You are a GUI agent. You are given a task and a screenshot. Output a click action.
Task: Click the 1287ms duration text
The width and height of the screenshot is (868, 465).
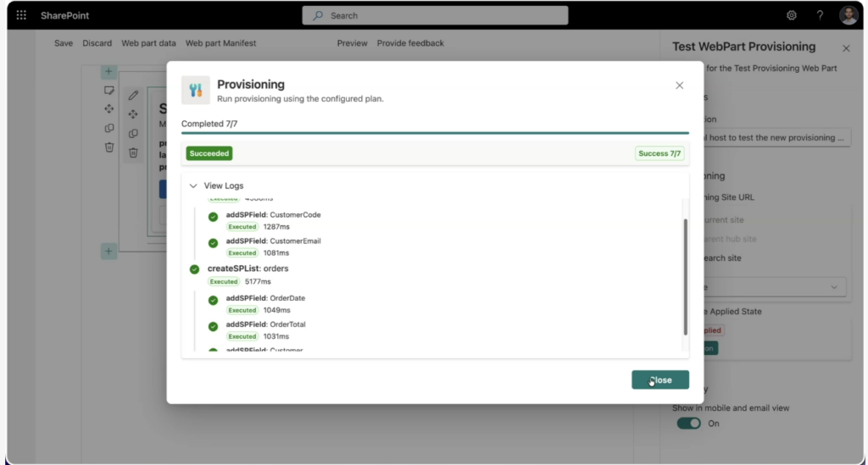(276, 227)
